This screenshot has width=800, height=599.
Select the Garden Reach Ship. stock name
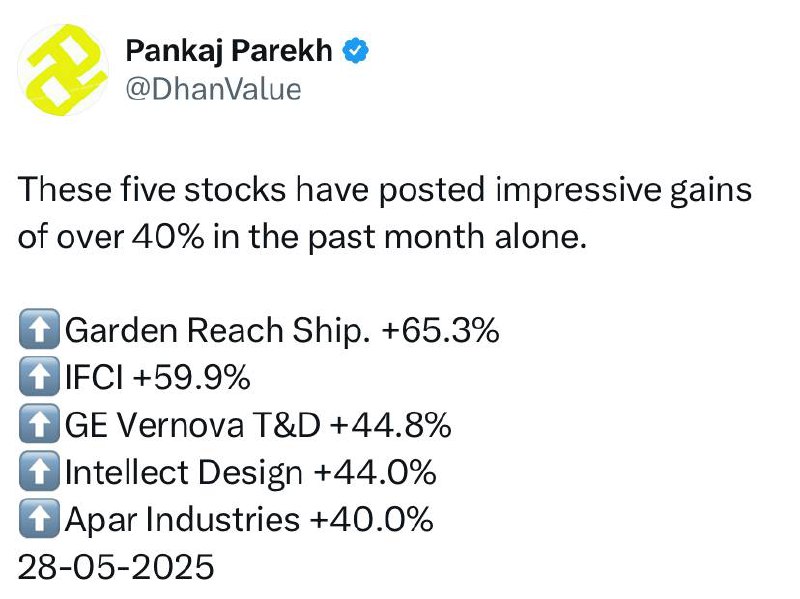tap(217, 330)
